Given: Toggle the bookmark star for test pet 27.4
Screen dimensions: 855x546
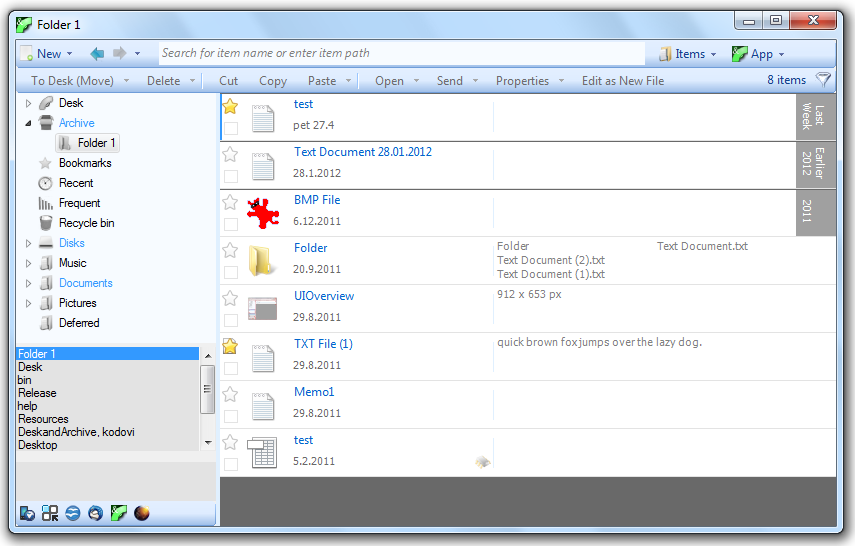Looking at the screenshot, I should tap(231, 106).
